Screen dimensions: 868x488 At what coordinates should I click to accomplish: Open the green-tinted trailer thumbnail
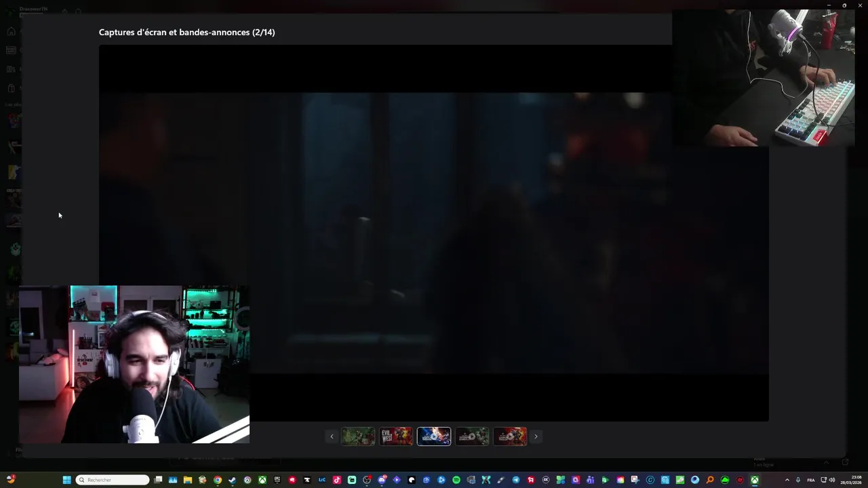tap(472, 436)
